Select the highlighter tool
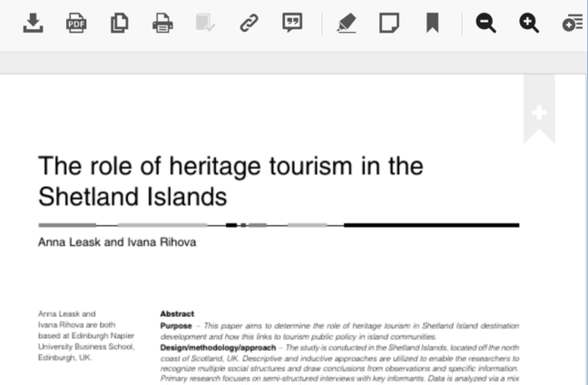 [346, 23]
